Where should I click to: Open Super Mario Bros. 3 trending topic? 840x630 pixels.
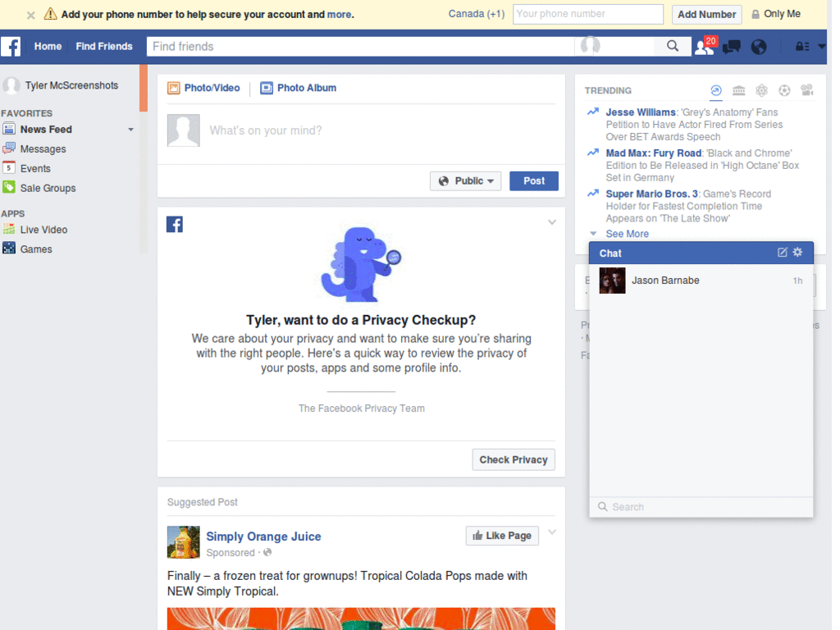[651, 194]
